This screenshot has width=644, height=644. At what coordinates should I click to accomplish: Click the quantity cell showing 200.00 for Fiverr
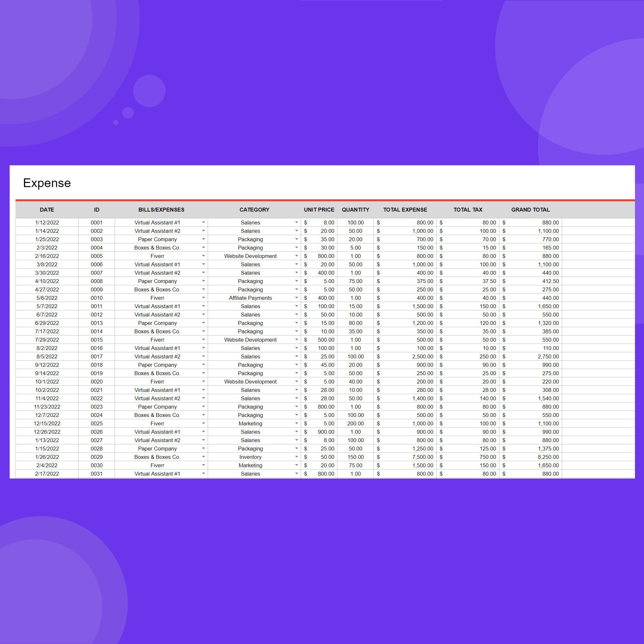355,423
